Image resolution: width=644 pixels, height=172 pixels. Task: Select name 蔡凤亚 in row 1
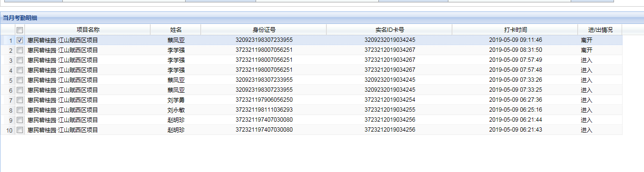click(176, 40)
